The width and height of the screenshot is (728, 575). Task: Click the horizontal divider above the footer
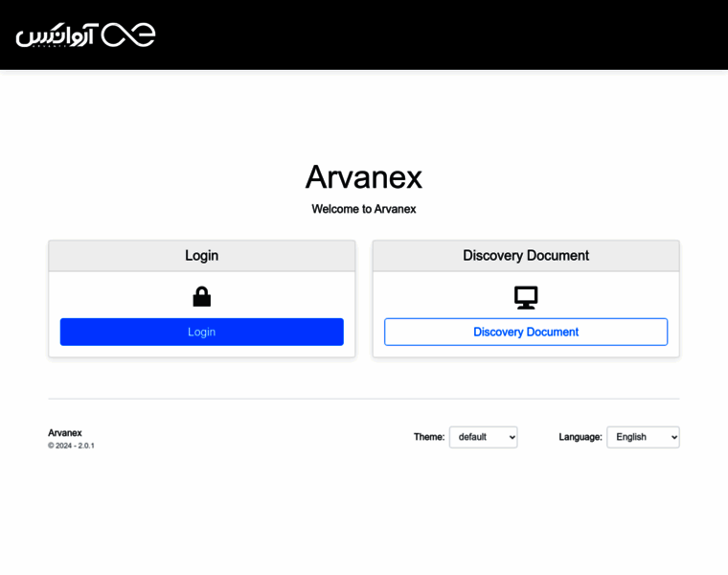coord(364,399)
